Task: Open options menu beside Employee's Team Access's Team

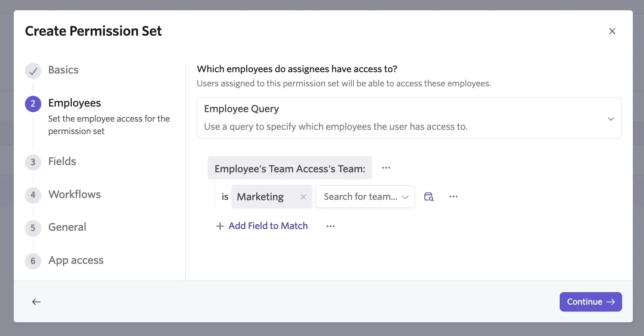Action: [386, 168]
